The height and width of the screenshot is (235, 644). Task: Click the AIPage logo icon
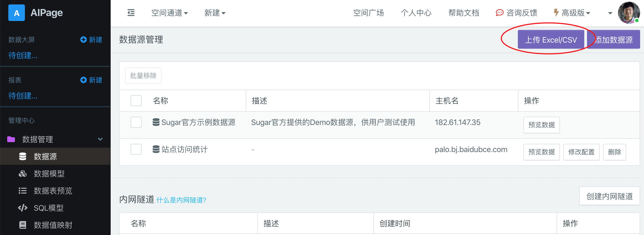(x=17, y=13)
